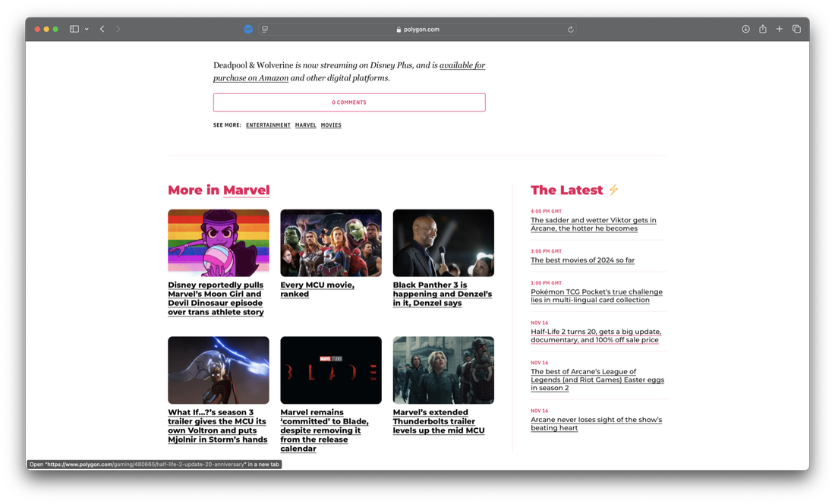Screen dimensions: 835x504
Task: Open Marvel link in 'More in Marvel' heading
Action: point(246,190)
